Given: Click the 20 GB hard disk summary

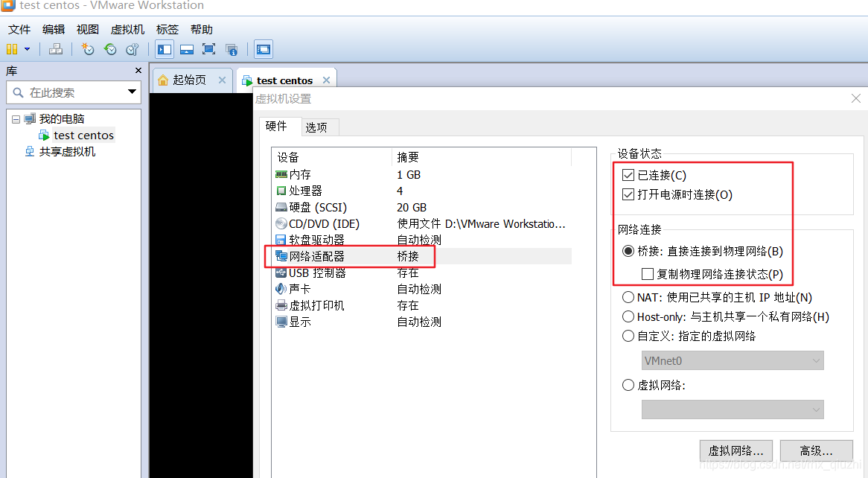Looking at the screenshot, I should tap(412, 207).
